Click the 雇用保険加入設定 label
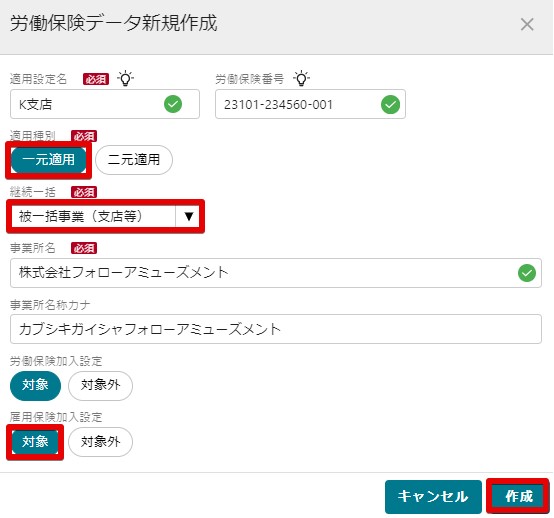554x518 pixels. [56, 417]
